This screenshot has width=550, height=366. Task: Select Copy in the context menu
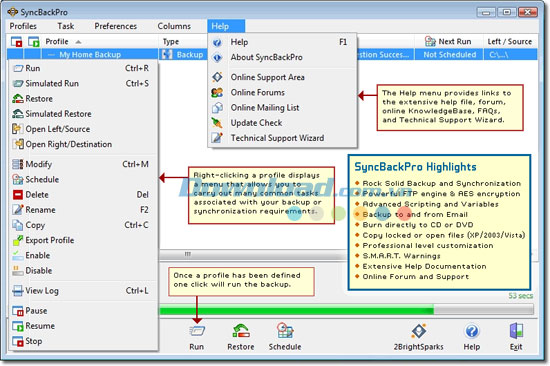(x=83, y=225)
